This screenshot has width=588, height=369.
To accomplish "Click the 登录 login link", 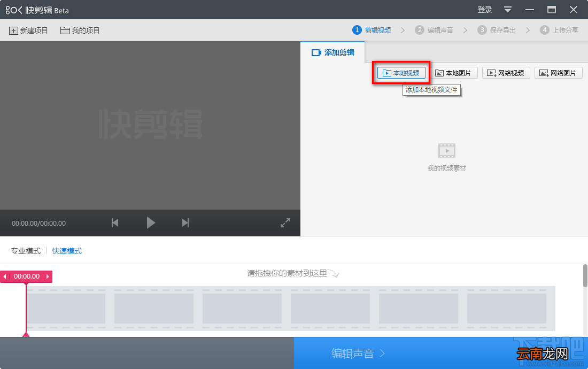I will pyautogui.click(x=484, y=10).
